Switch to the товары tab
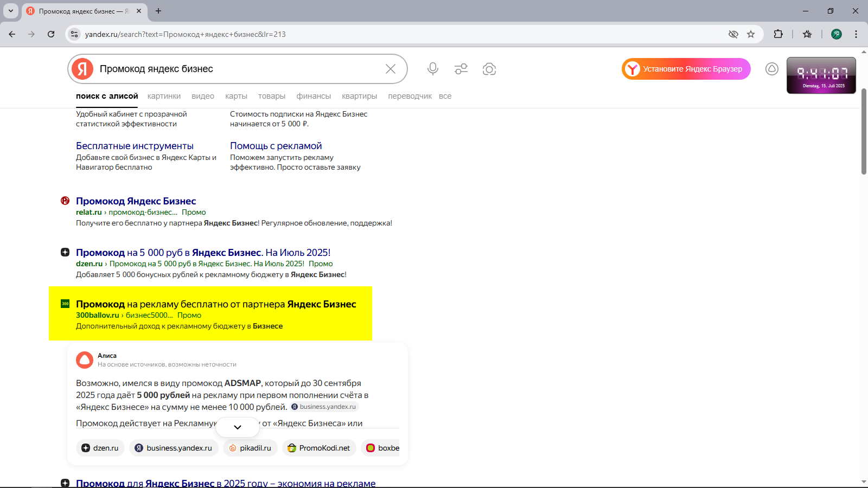 [x=272, y=96]
